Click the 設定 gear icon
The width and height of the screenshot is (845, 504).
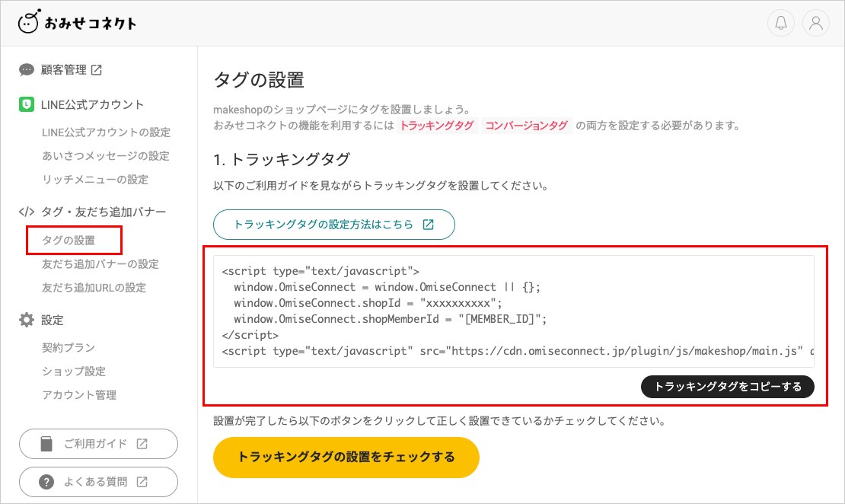click(x=27, y=320)
